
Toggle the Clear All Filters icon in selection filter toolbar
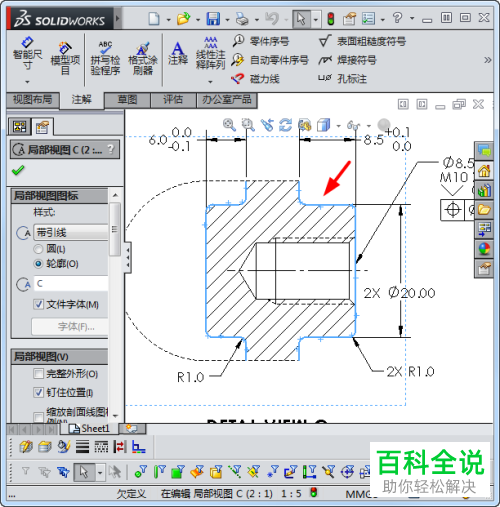click(44, 472)
